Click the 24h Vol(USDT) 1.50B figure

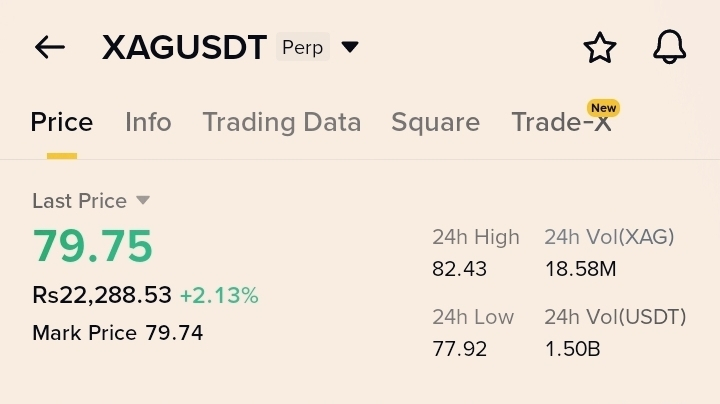(572, 349)
